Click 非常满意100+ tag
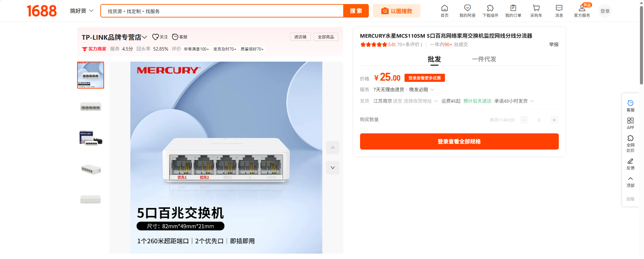Image resolution: width=644 pixels, height=259 pixels. click(x=196, y=49)
